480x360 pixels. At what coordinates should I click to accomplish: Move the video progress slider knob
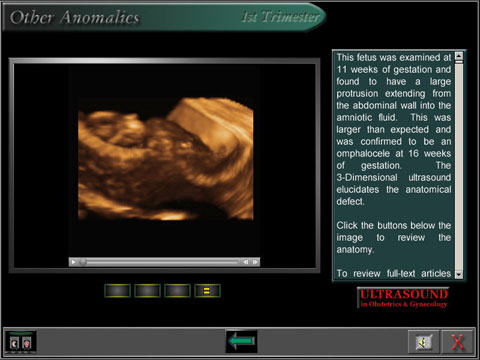[x=83, y=262]
